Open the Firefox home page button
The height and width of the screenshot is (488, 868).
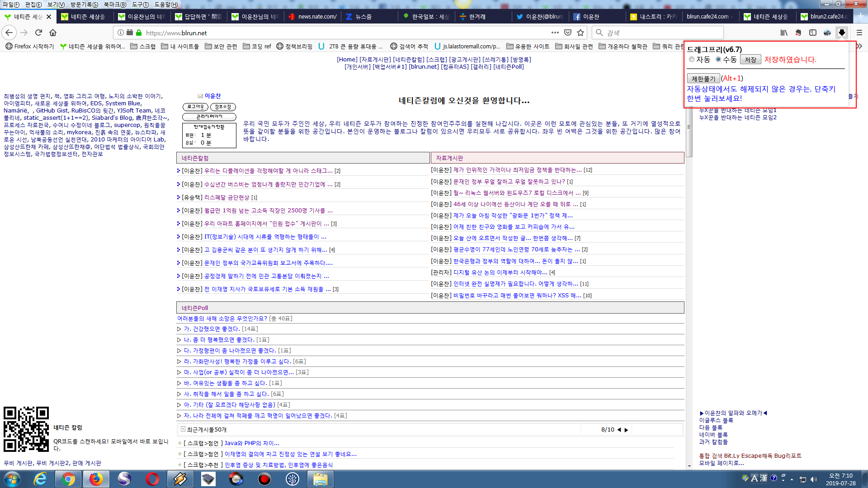coord(53,33)
